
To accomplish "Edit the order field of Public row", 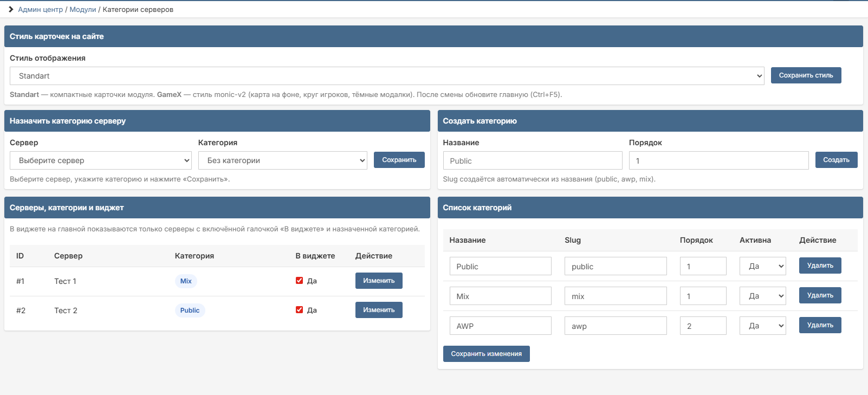I will 703,266.
